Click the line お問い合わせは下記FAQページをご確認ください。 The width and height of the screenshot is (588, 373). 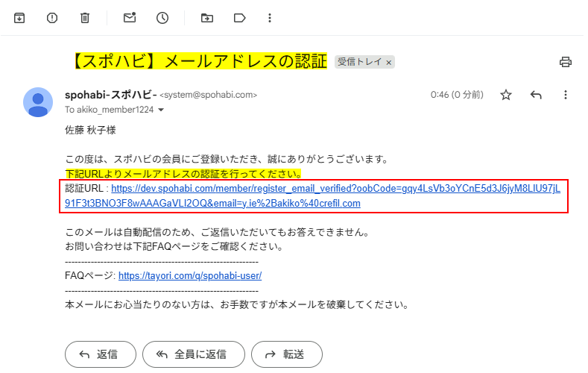(x=174, y=246)
